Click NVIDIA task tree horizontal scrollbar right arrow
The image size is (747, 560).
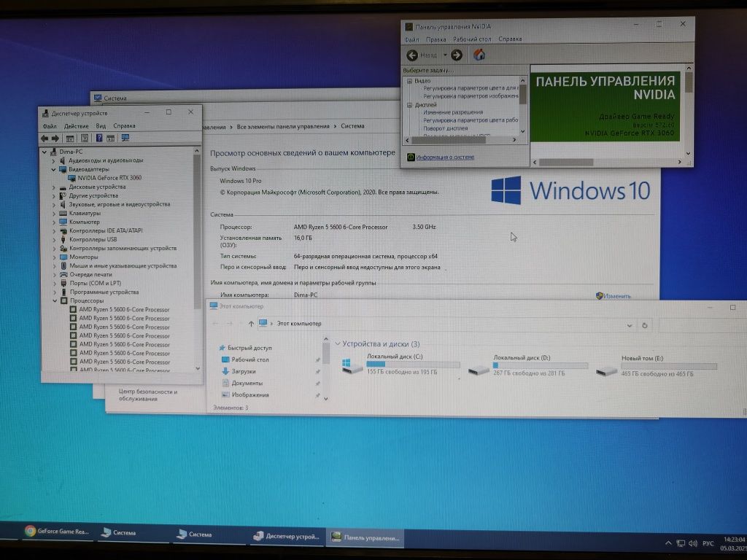point(514,140)
